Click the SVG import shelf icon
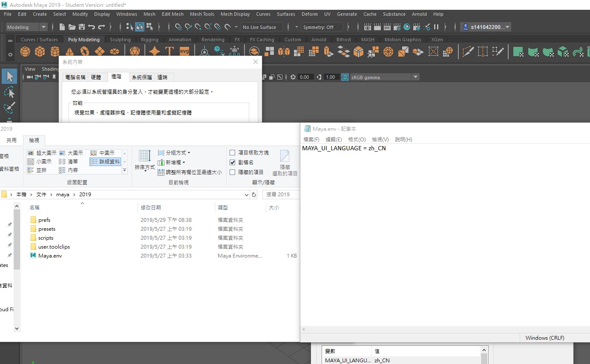The width and height of the screenshot is (590, 364). point(184,52)
